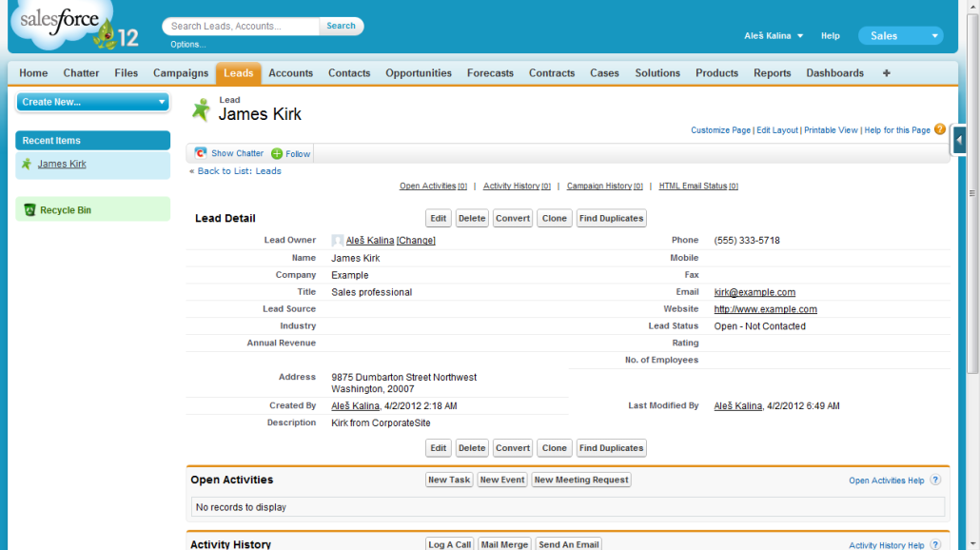980x550 pixels.
Task: Click the Search Leads, Accounts input field
Action: click(x=242, y=27)
